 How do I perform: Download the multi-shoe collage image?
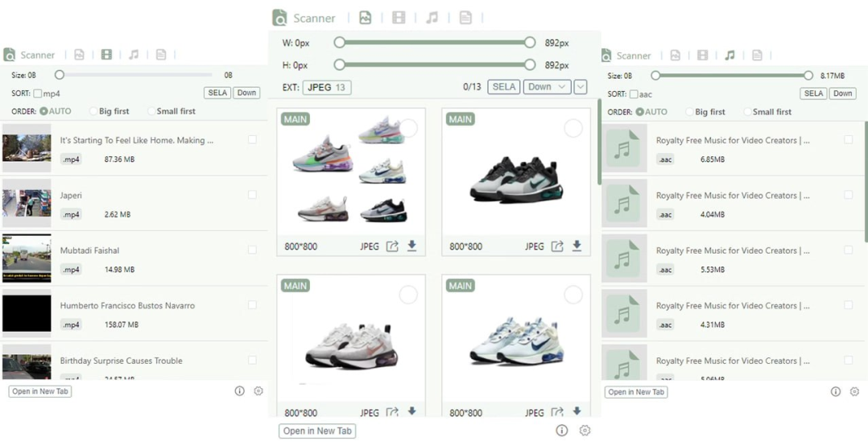(412, 246)
